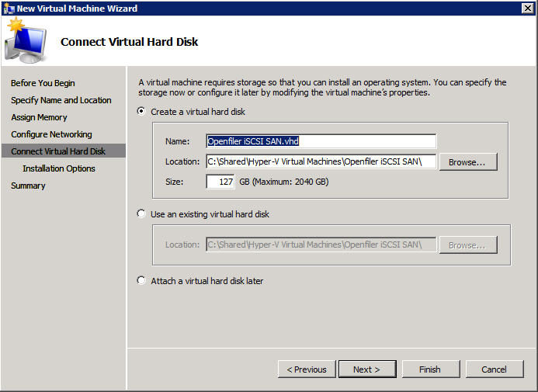Browse for new virtual disk location
The height and width of the screenshot is (392, 538).
(467, 161)
